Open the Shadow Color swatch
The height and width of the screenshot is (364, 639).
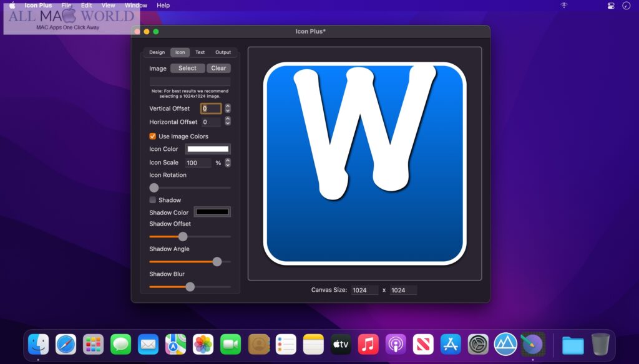212,212
